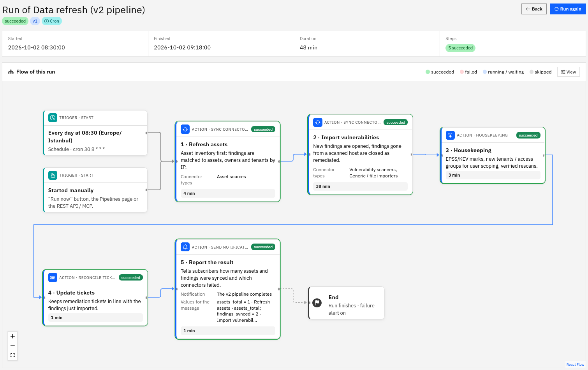The image size is (588, 370).
Task: Select the '1 · Refresh assets' node title
Action: point(204,144)
